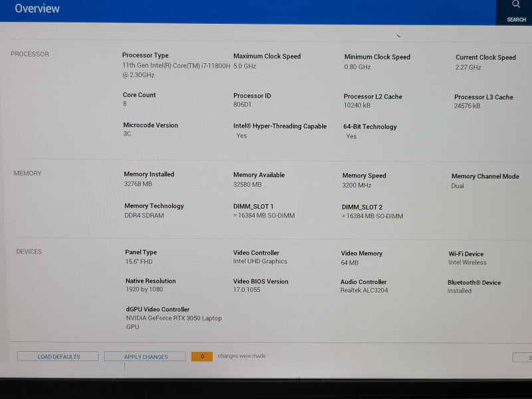Click the Microcode Version value 3C
This screenshot has height=399, width=532.
coord(127,134)
